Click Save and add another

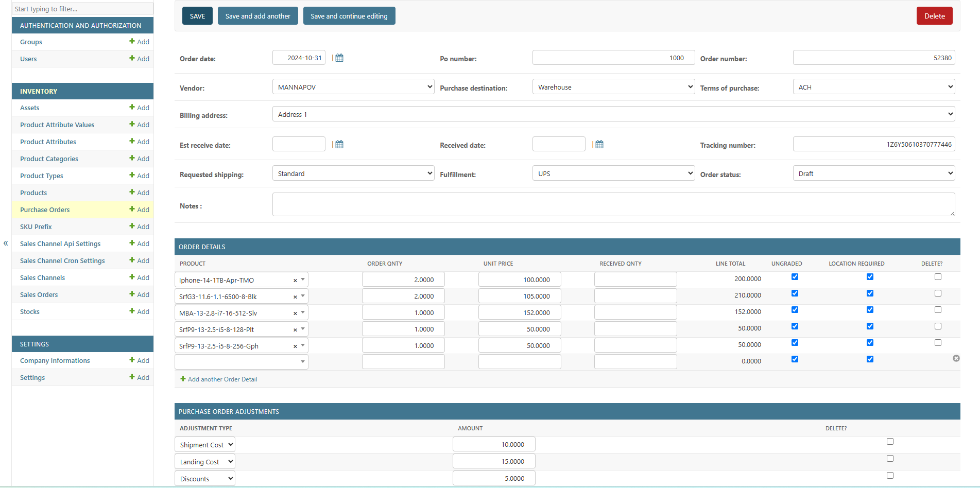tap(257, 16)
